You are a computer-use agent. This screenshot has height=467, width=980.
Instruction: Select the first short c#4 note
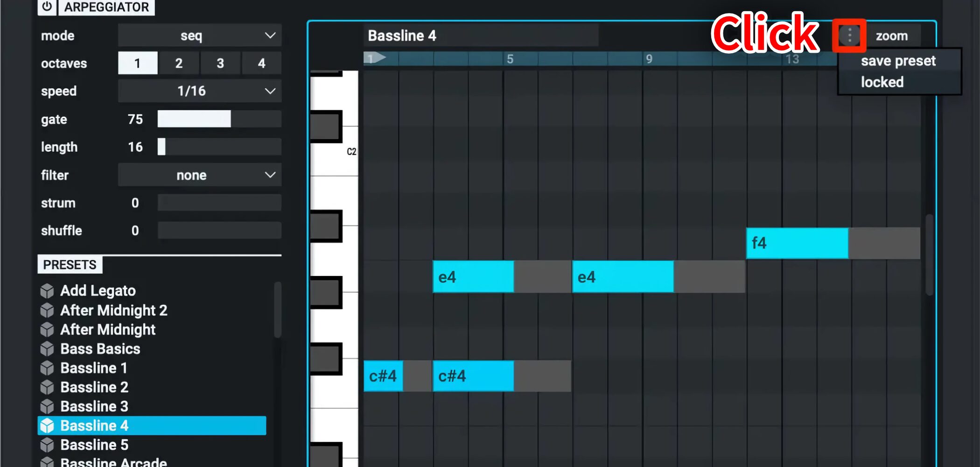coord(383,376)
